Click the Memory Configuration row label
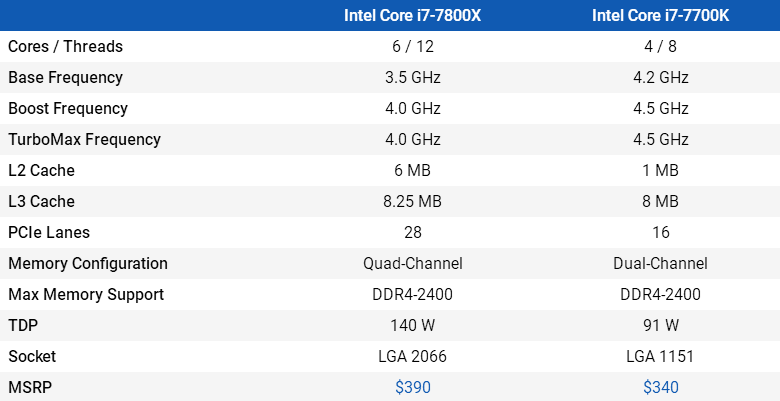Viewport: 780px width, 401px height. point(88,263)
